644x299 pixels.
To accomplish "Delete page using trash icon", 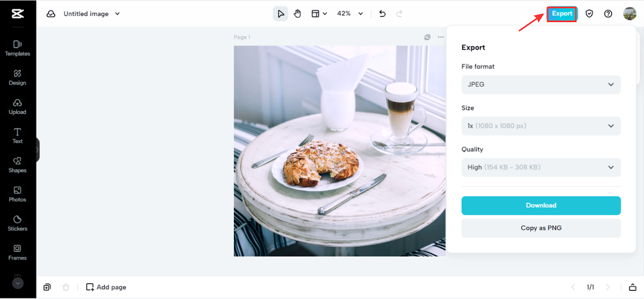I will (66, 287).
